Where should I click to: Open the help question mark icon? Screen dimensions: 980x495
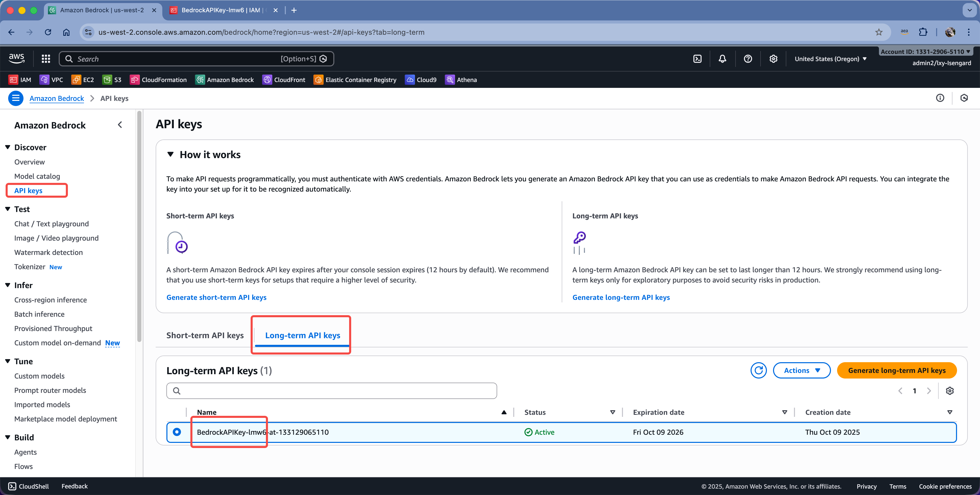(x=748, y=59)
